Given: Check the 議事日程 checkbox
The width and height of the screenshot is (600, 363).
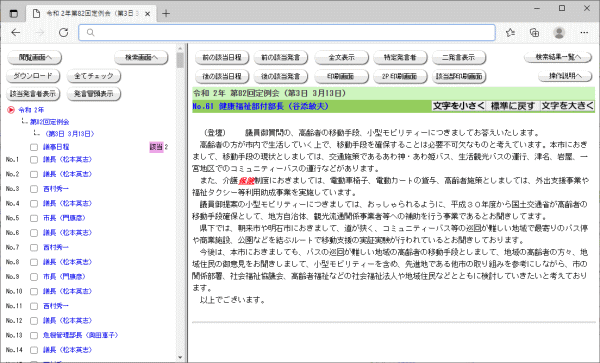Looking at the screenshot, I should [x=34, y=147].
